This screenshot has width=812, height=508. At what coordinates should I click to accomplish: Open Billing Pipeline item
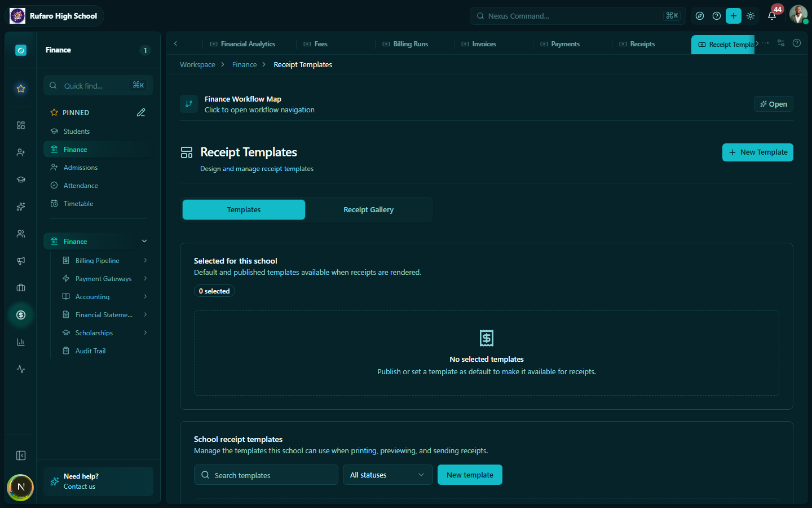[x=97, y=260]
